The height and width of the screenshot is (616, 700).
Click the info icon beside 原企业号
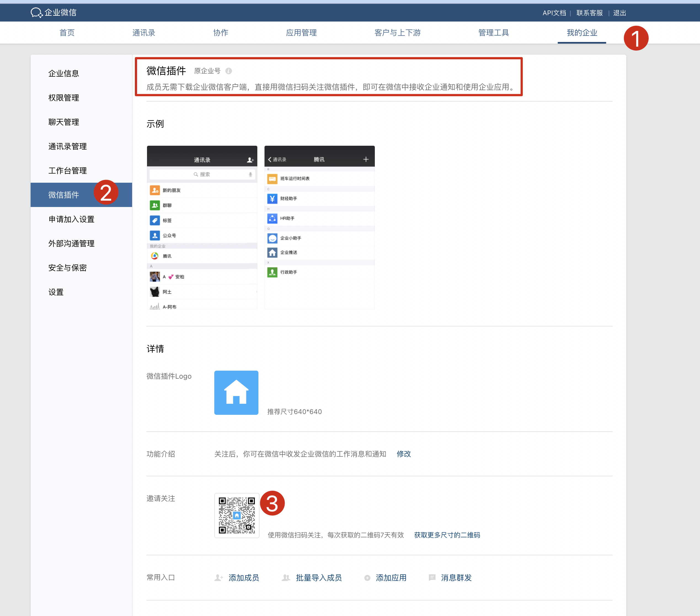[x=228, y=71]
